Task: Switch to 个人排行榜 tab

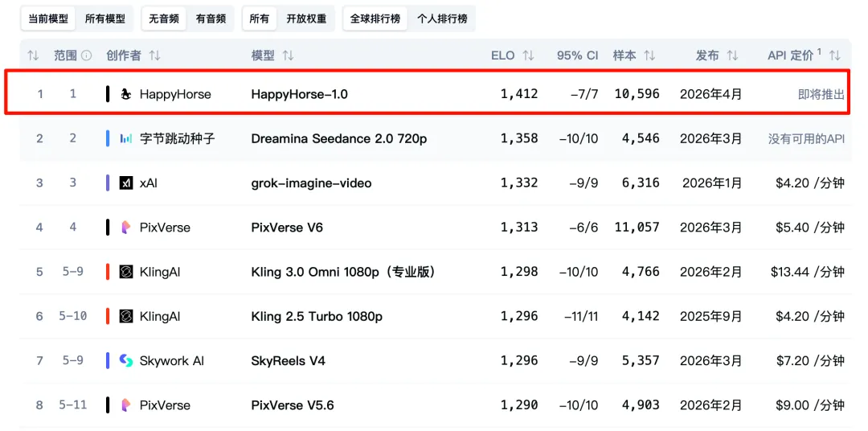Action: (442, 18)
